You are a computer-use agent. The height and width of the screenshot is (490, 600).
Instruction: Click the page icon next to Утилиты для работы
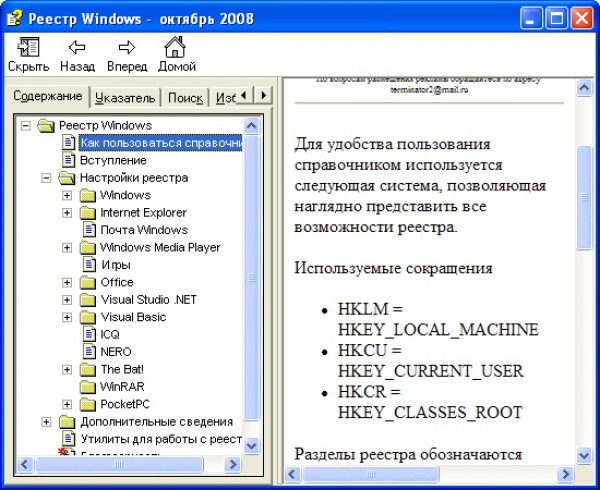[68, 438]
